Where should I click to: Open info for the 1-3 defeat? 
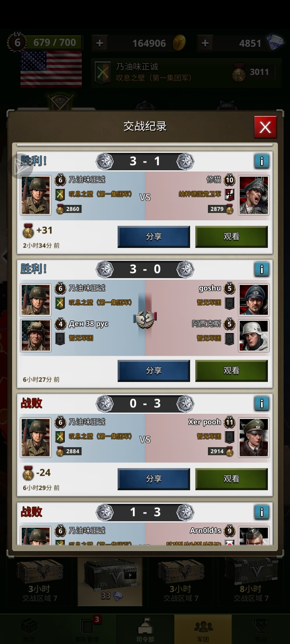tap(262, 512)
